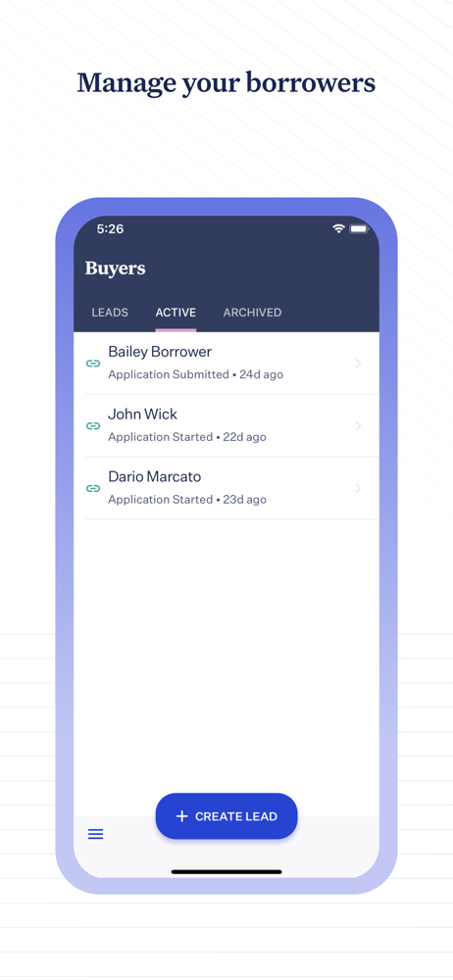Select the Active tab
453x980 pixels.
click(x=176, y=313)
